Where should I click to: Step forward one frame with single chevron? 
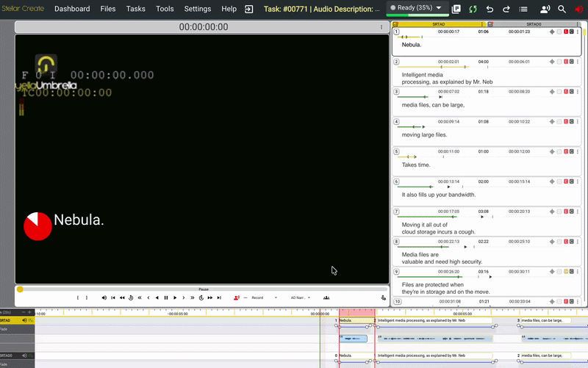click(x=183, y=298)
